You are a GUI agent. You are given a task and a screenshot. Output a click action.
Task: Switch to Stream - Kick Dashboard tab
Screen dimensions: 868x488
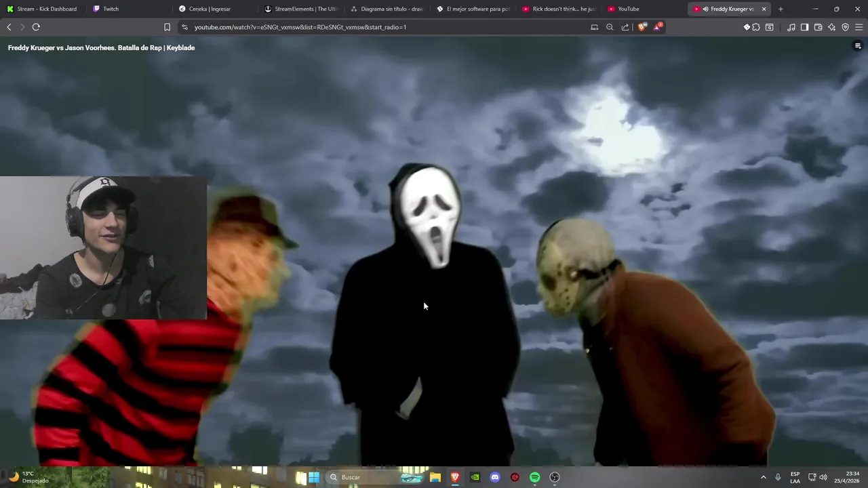point(43,9)
